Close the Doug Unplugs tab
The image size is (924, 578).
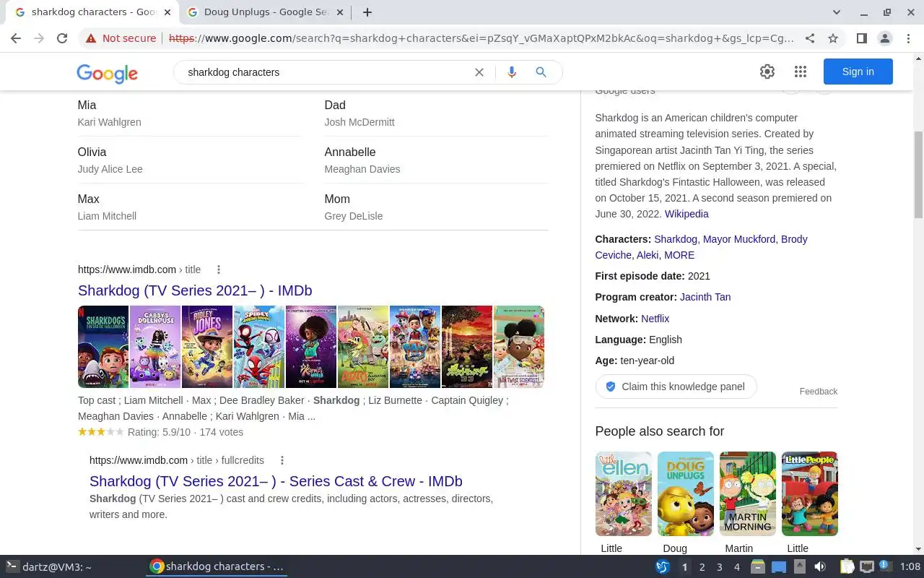[341, 12]
